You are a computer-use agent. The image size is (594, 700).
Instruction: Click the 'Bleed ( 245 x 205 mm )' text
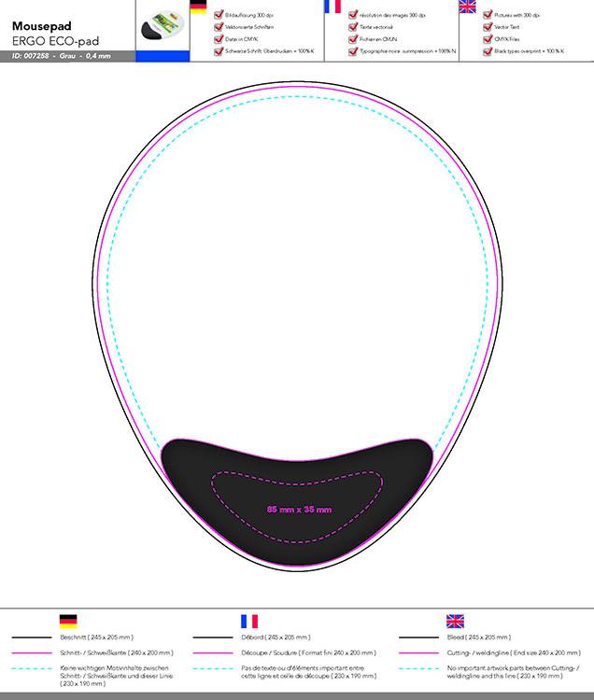pos(476,637)
